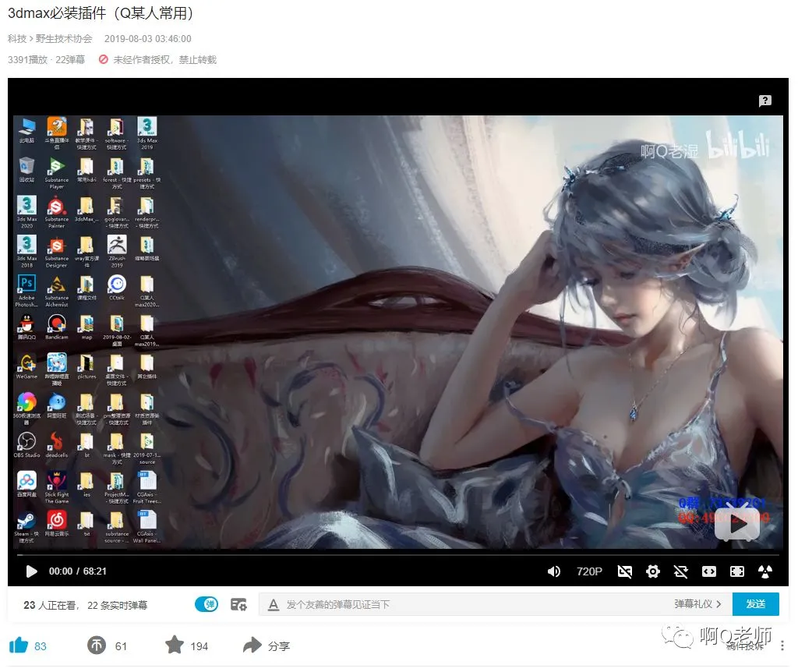Click the 发送 send button

coord(756,603)
